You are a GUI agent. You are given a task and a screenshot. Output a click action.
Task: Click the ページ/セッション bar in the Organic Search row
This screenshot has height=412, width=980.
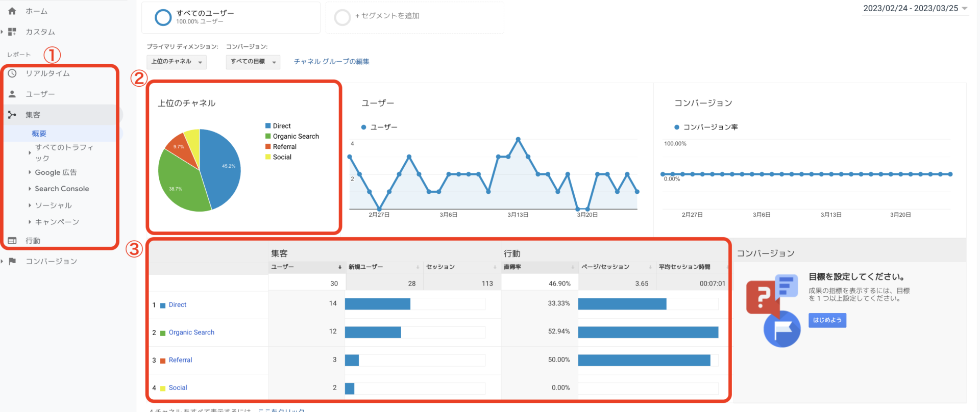(x=648, y=332)
